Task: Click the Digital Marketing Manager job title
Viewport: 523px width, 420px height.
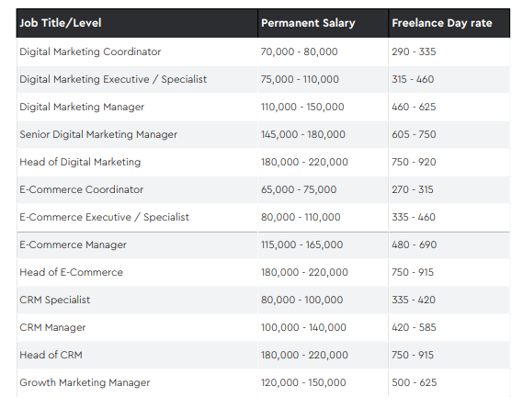Action: pyautogui.click(x=82, y=108)
